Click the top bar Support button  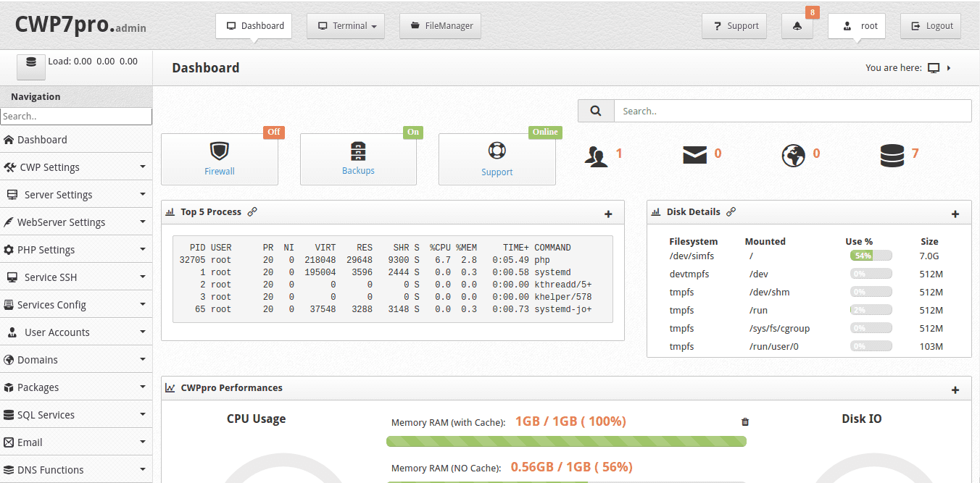tap(735, 26)
